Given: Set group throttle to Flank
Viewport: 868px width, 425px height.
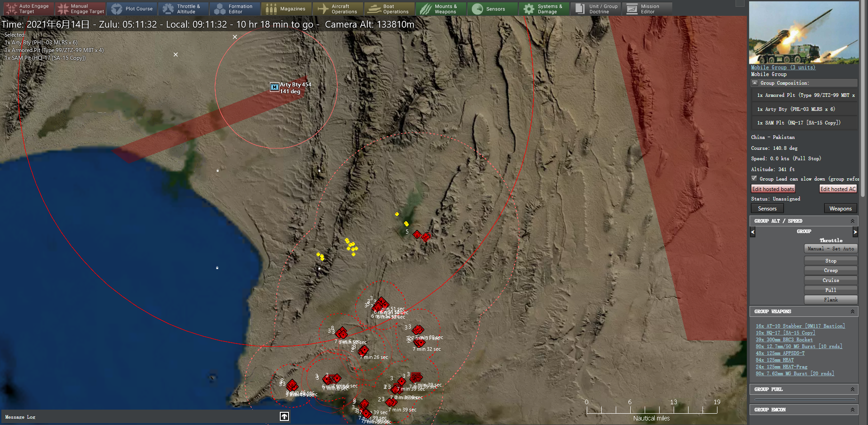Looking at the screenshot, I should (831, 300).
